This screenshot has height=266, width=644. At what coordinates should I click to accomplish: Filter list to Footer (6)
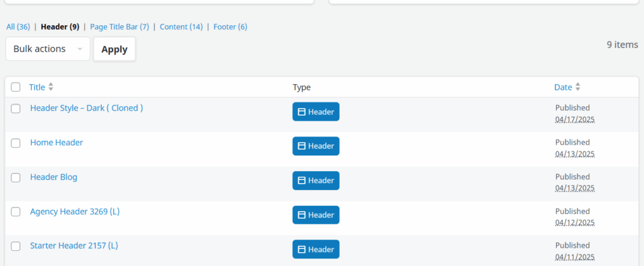pos(230,27)
